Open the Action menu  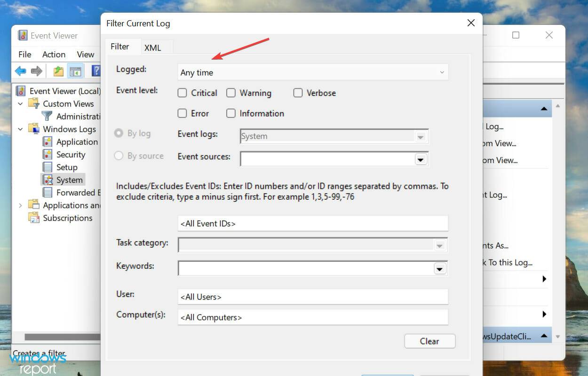point(54,54)
